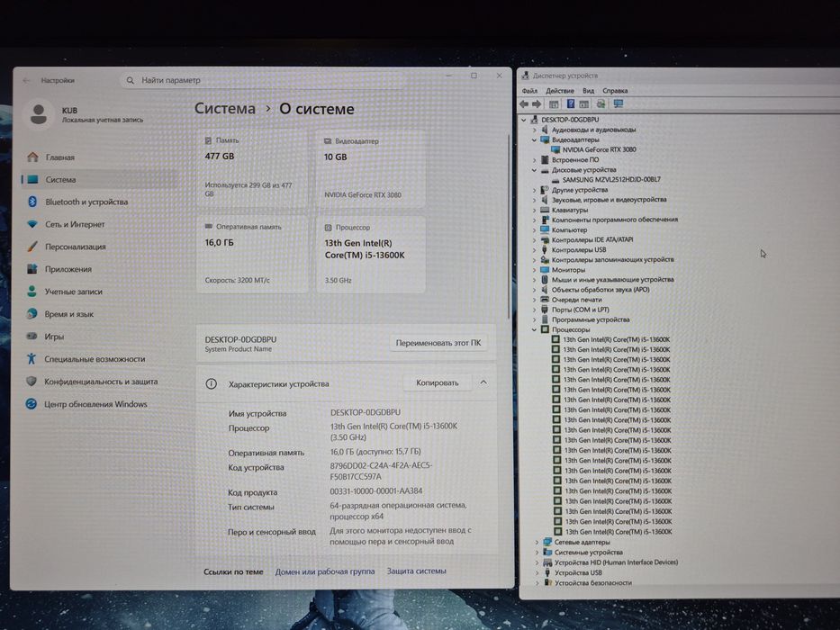
Task: Click Найти параметр search field
Action: click(x=263, y=80)
